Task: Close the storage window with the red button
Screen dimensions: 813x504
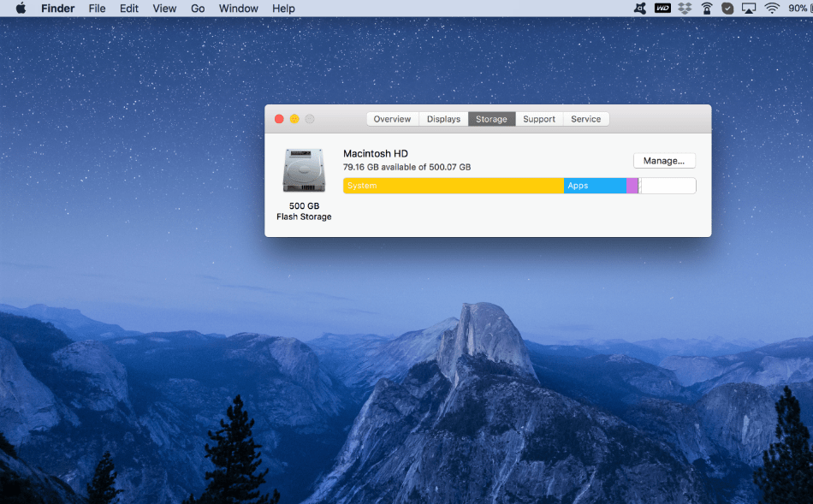Action: pos(279,119)
